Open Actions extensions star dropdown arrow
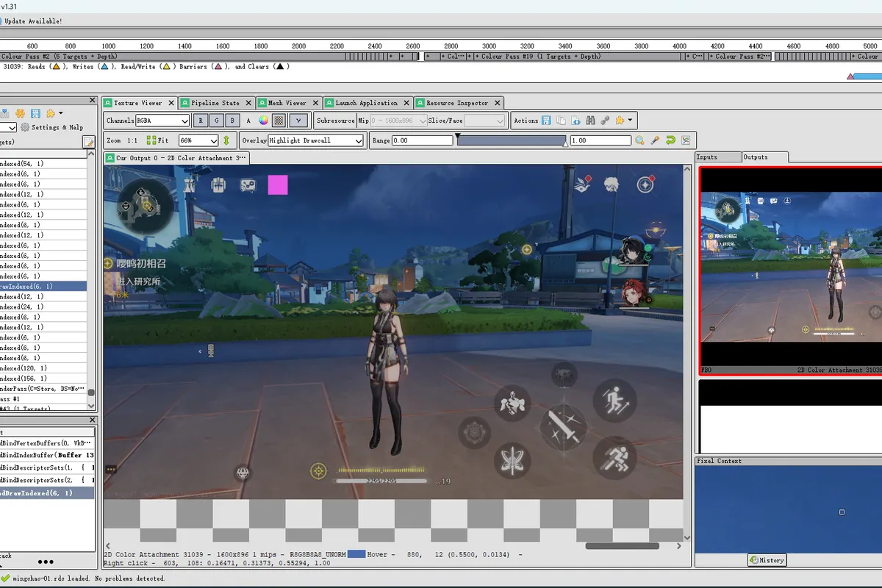This screenshot has height=588, width=882. pos(630,121)
